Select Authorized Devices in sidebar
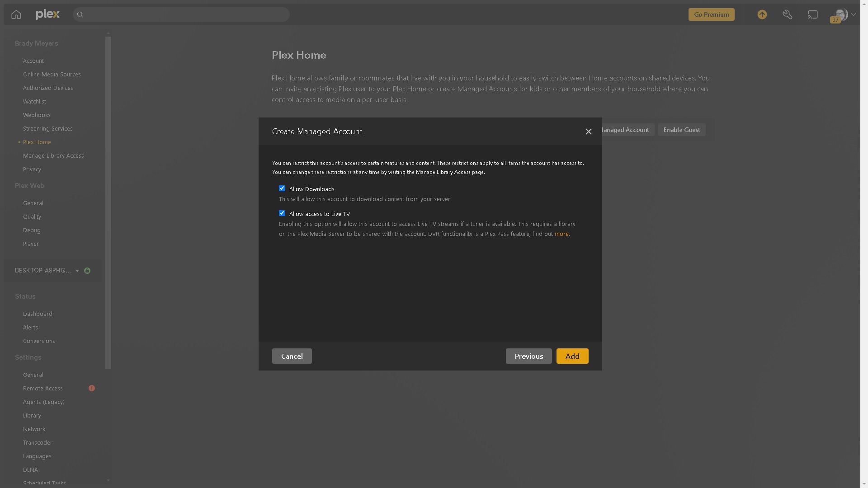 tap(48, 88)
